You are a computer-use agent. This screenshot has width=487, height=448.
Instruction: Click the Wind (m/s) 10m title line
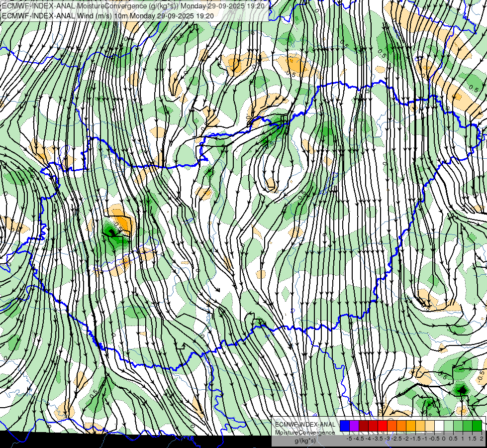pyautogui.click(x=108, y=15)
